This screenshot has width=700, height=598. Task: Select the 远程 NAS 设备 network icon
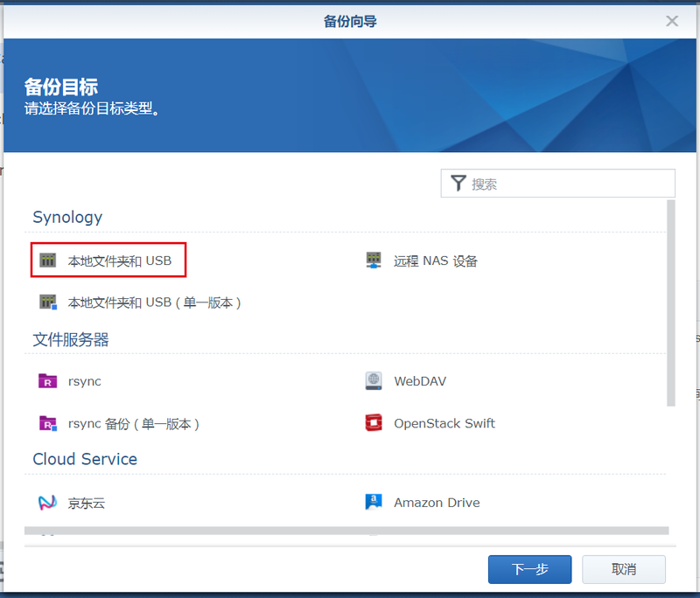[x=374, y=261]
